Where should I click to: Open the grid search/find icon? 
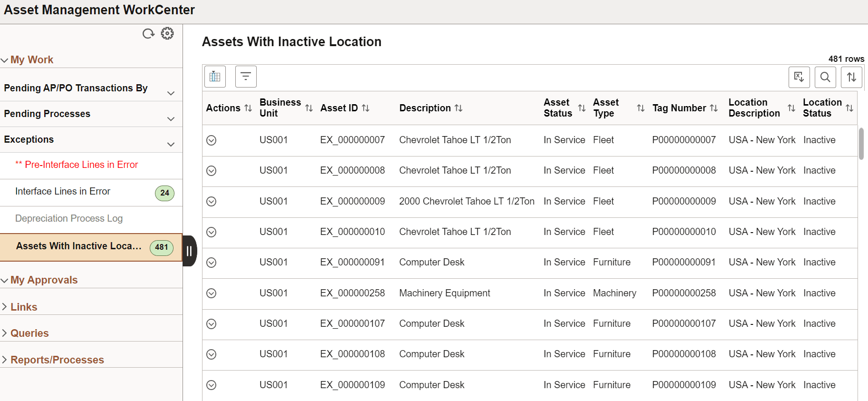[x=825, y=77]
